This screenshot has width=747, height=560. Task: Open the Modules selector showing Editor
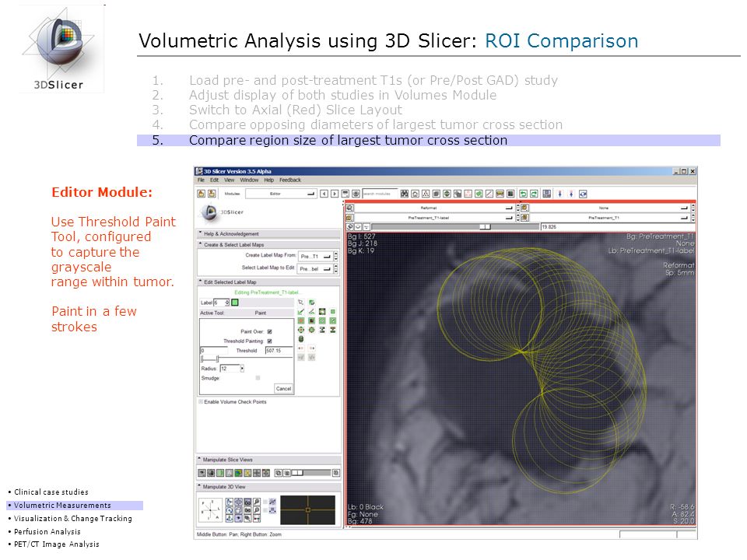281,194
